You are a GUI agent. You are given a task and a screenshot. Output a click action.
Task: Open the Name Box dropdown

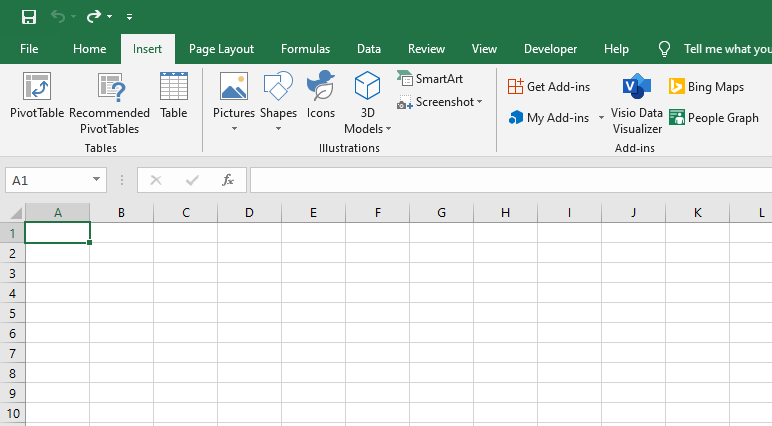(97, 180)
